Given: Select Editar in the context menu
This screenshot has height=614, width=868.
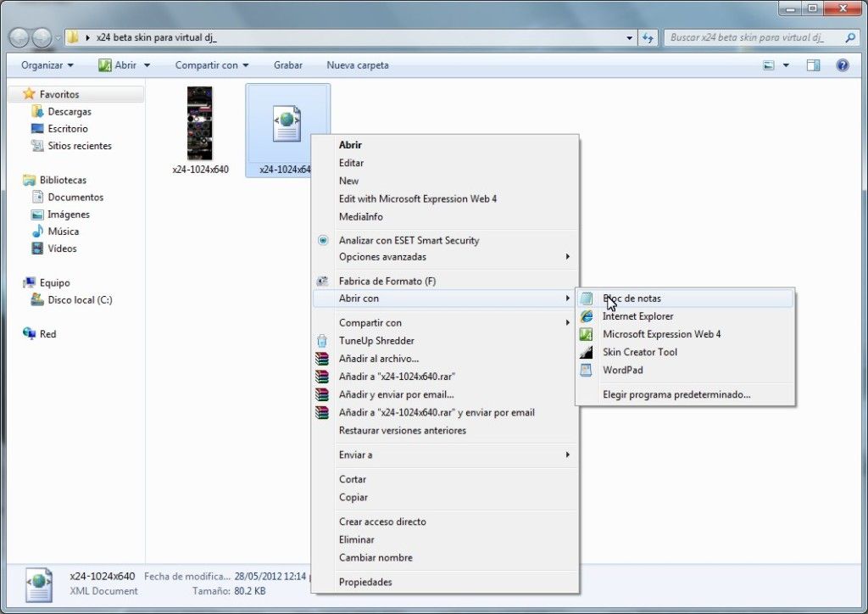Looking at the screenshot, I should tap(352, 163).
